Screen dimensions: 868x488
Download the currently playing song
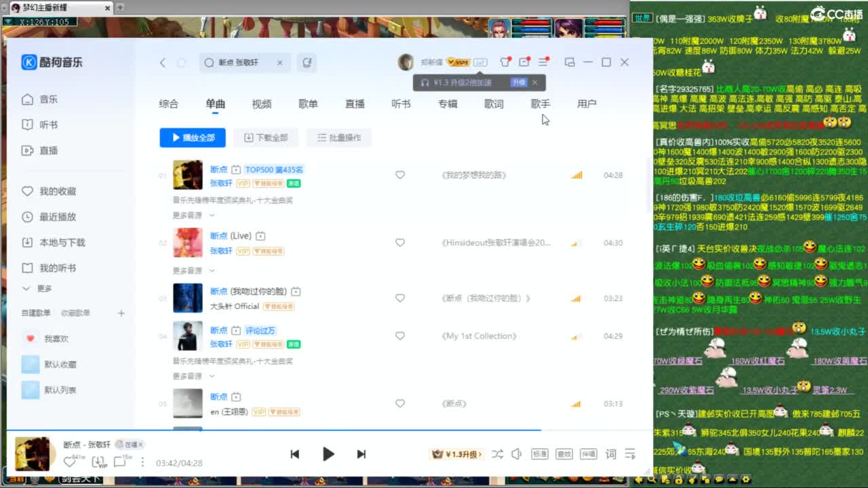pyautogui.click(x=99, y=462)
